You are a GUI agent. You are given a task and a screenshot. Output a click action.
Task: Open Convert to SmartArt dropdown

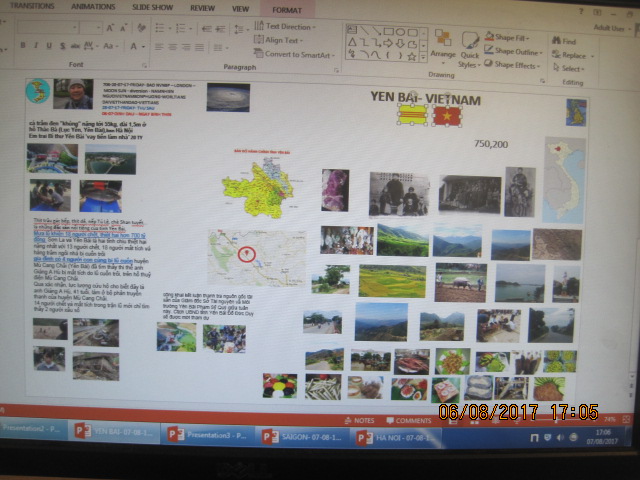tap(294, 54)
